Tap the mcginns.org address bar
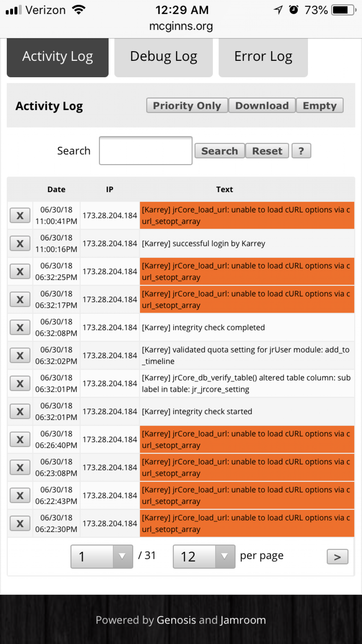362x644 pixels. 181,26
